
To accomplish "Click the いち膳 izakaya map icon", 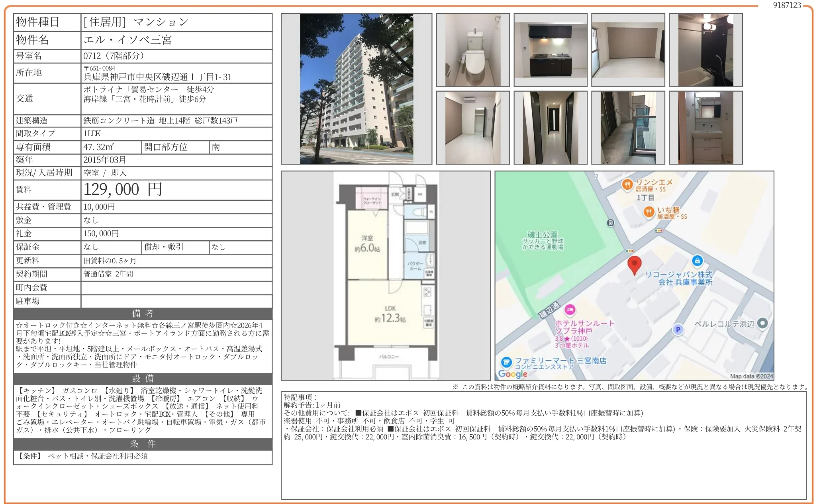I will [649, 212].
